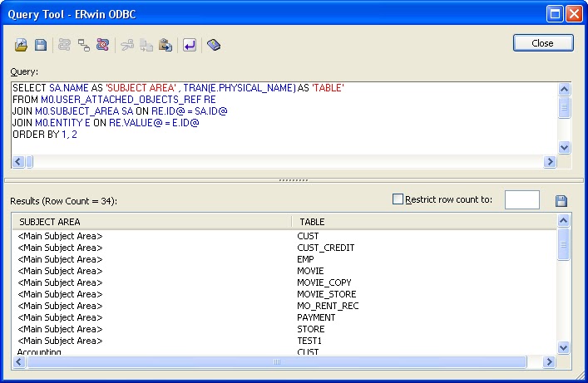
Task: Maximize the Query Tool window
Action: pyautogui.click(x=555, y=14)
